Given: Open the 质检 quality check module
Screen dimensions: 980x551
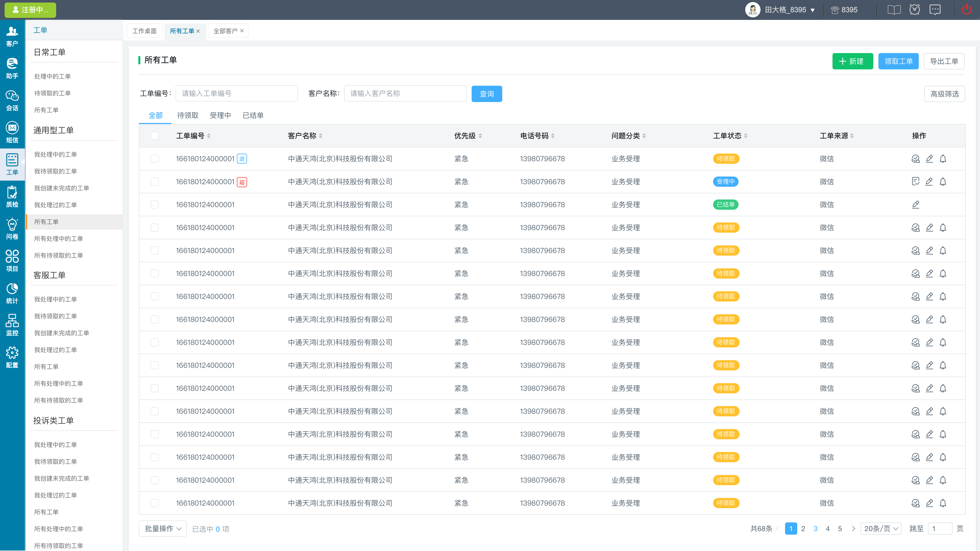Looking at the screenshot, I should click(12, 197).
